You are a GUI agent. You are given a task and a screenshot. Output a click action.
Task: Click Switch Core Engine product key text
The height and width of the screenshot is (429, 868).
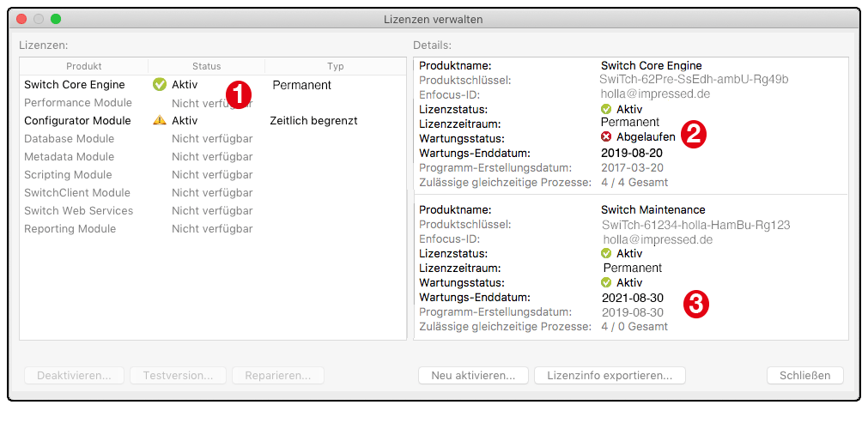click(694, 80)
